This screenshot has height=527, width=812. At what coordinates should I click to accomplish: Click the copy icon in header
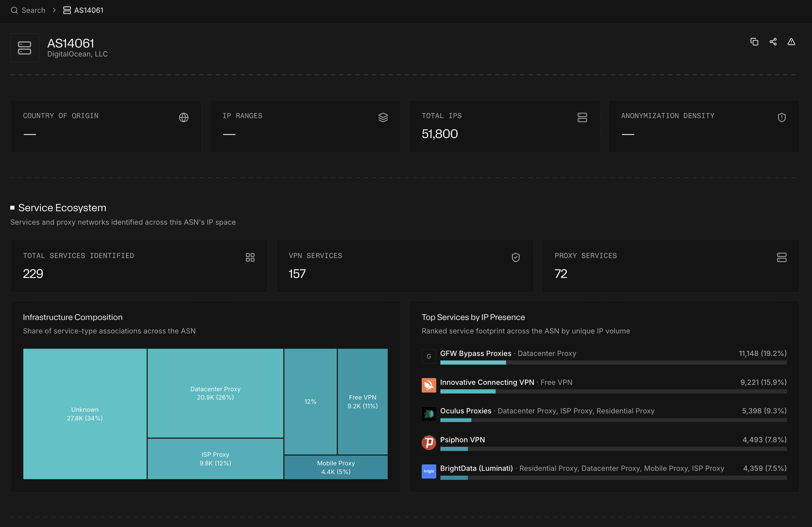coord(754,42)
